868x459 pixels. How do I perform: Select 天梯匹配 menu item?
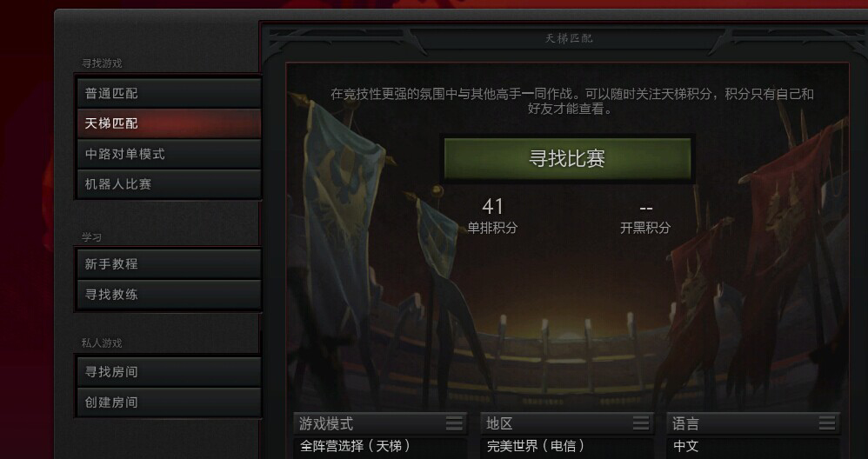[169, 123]
